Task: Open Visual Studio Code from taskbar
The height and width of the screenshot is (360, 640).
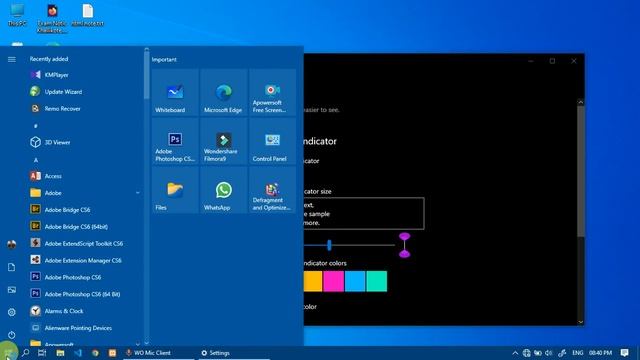Action: click(78, 353)
